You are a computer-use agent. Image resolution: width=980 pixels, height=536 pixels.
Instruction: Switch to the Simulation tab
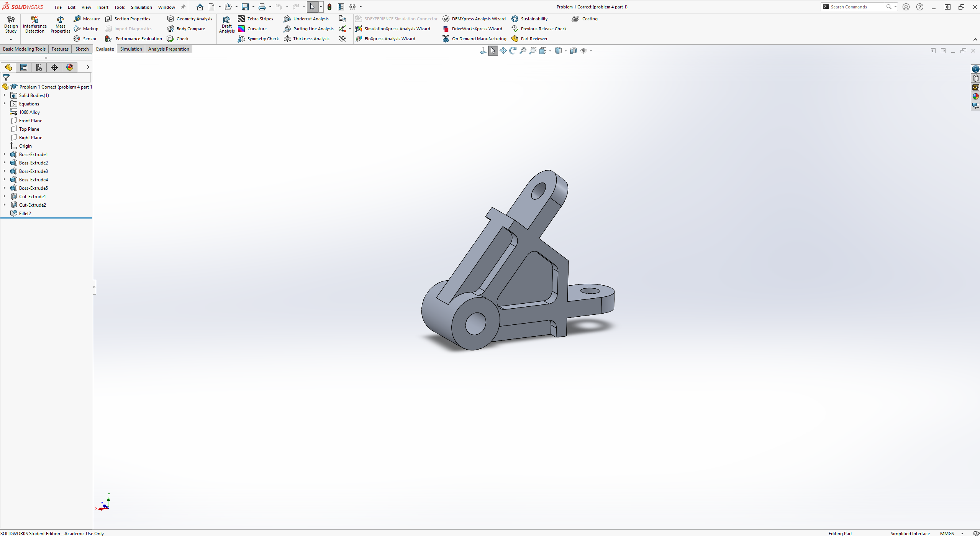[x=131, y=49]
